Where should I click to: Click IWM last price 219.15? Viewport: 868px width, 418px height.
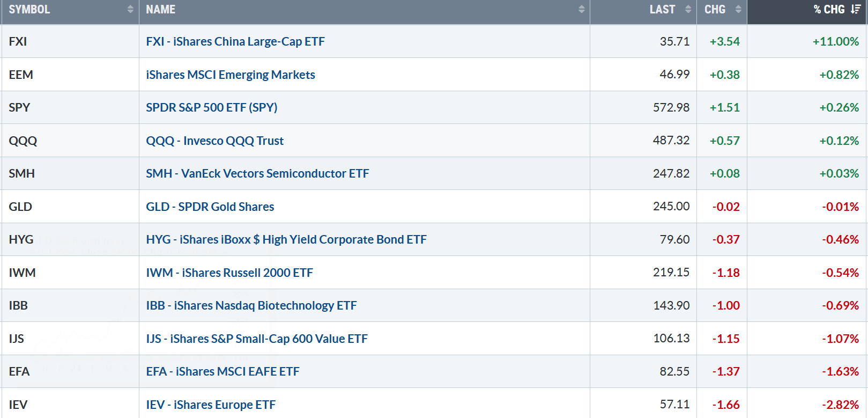tap(671, 272)
